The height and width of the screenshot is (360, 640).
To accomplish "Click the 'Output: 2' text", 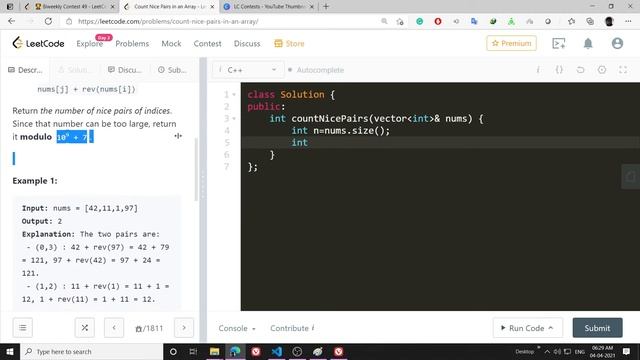I will tap(42, 221).
